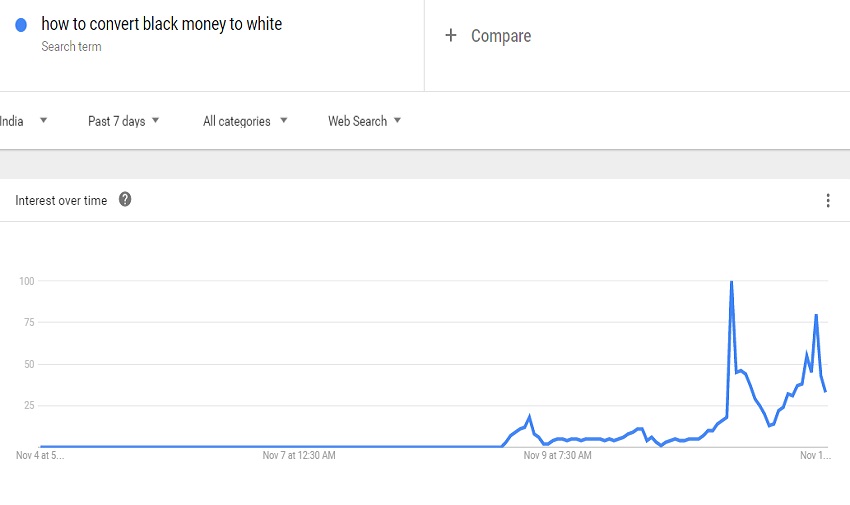Image resolution: width=850 pixels, height=505 pixels.
Task: Click the 25 value on the y-axis
Action: pyautogui.click(x=28, y=405)
